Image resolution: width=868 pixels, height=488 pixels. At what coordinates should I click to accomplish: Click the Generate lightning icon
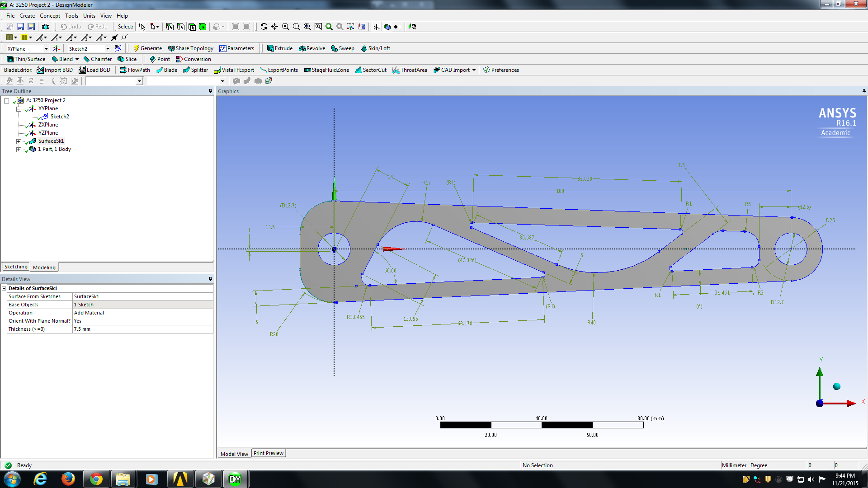[136, 48]
